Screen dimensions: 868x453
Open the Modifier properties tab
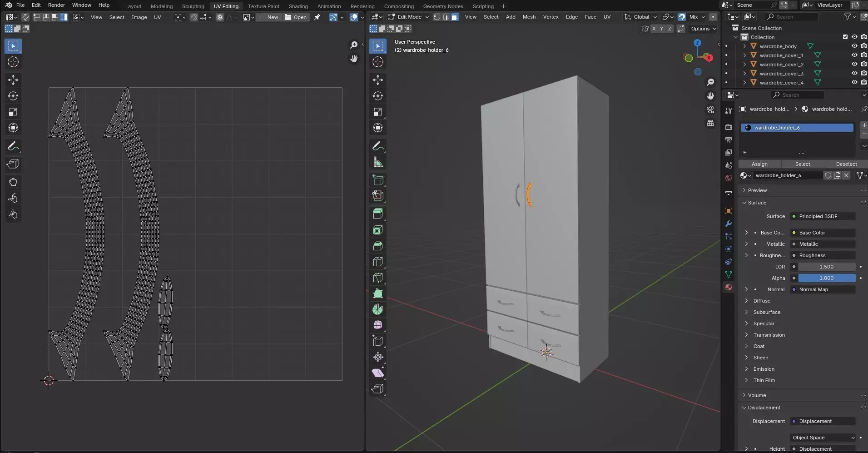(729, 224)
